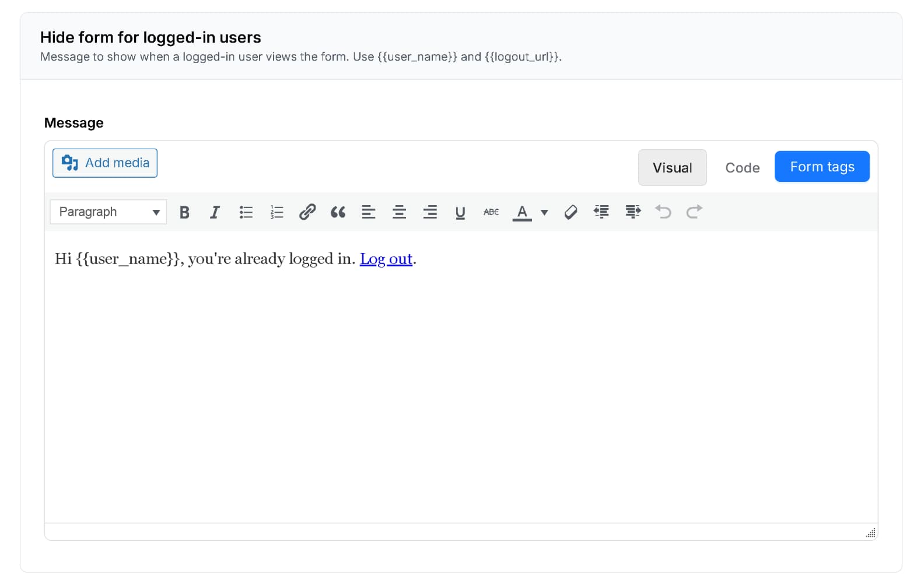Align text center
This screenshot has width=924, height=584.
click(x=399, y=212)
